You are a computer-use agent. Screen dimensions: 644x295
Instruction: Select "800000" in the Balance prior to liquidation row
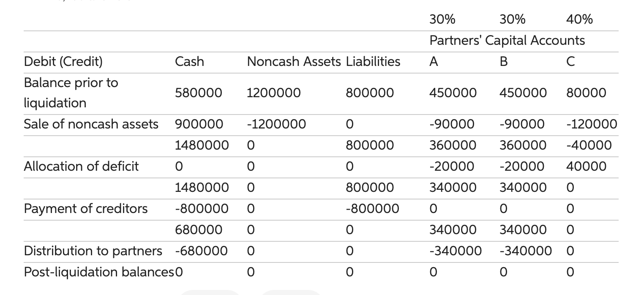tap(370, 93)
